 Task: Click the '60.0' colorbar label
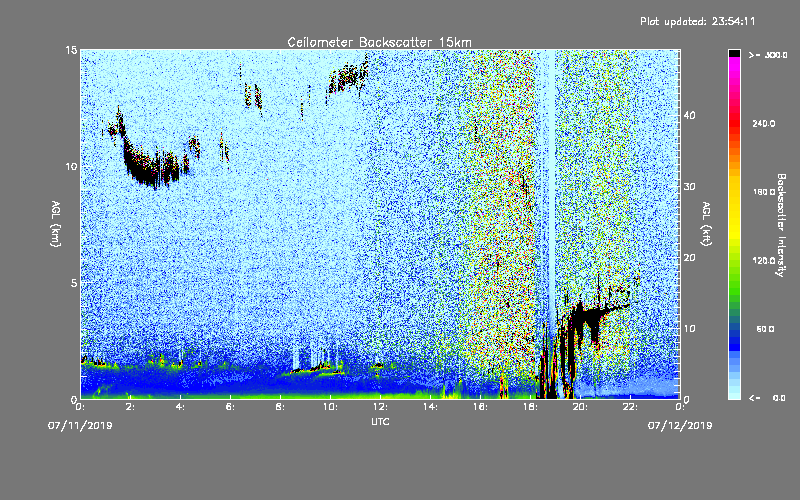(765, 329)
